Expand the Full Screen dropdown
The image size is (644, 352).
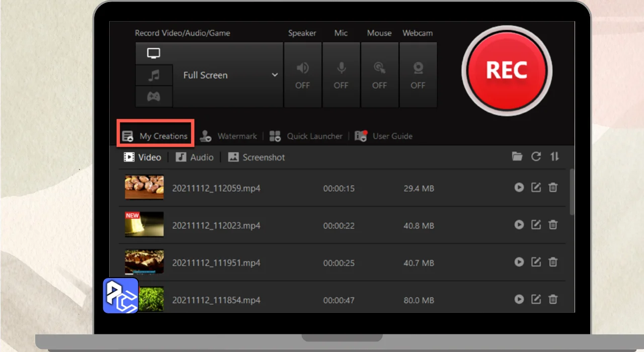click(275, 75)
